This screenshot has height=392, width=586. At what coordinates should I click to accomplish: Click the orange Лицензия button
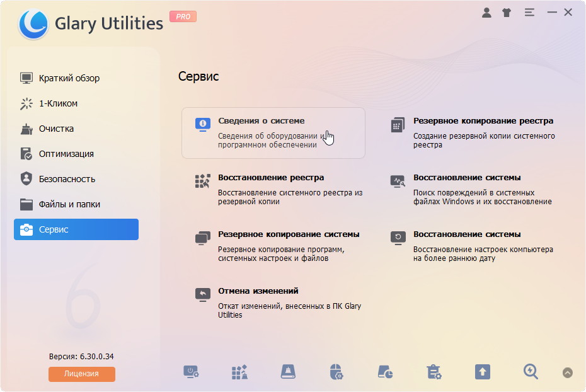coord(82,374)
